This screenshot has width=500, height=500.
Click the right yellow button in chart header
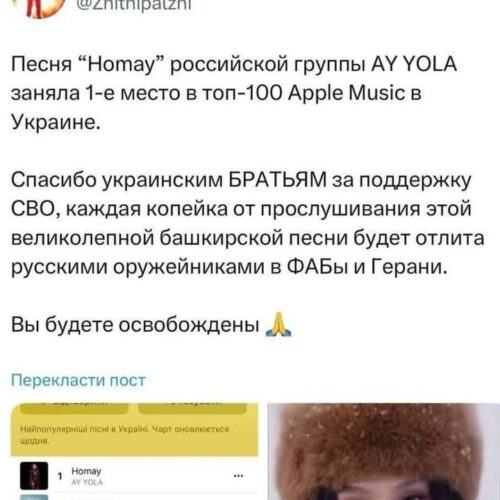[x=192, y=408]
